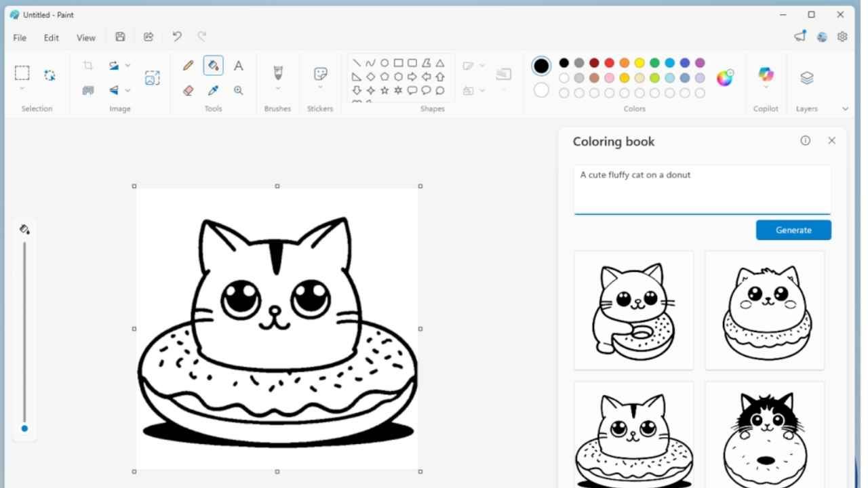Open Paint settings
This screenshot has height=488, width=868.
pyautogui.click(x=842, y=37)
